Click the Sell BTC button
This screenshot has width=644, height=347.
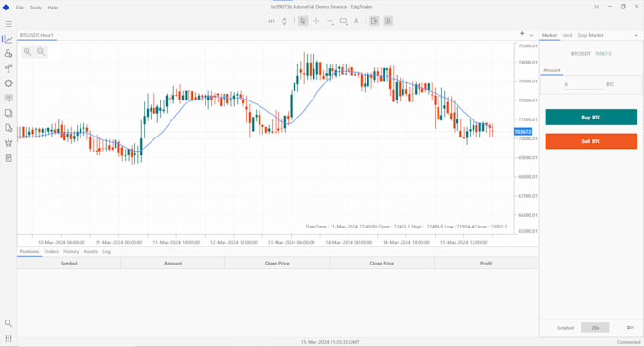pos(591,141)
